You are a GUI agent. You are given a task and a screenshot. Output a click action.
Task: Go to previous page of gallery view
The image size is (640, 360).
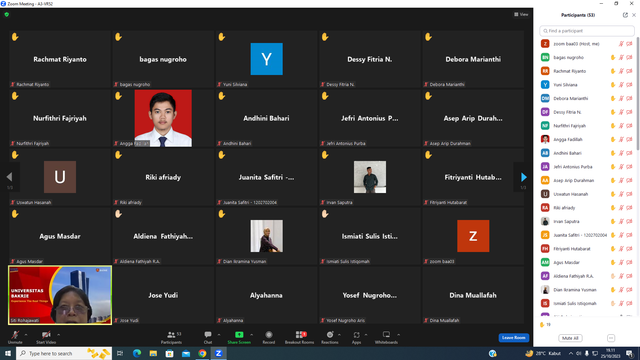coord(9,177)
